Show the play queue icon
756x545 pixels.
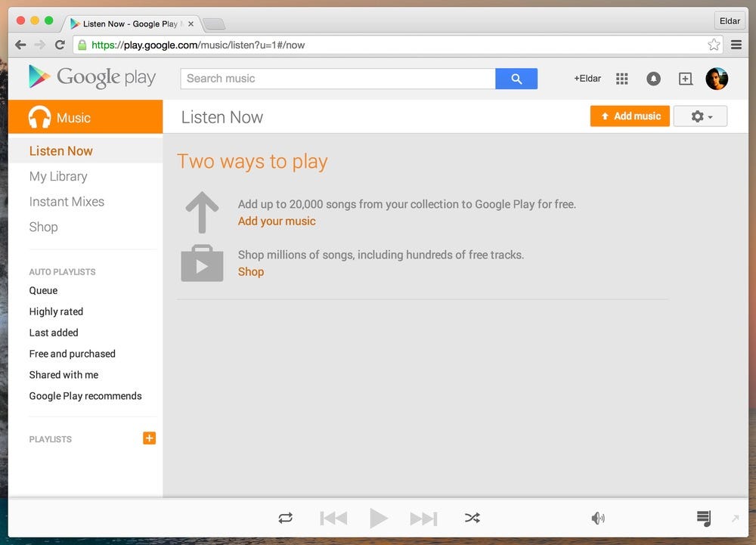703,519
